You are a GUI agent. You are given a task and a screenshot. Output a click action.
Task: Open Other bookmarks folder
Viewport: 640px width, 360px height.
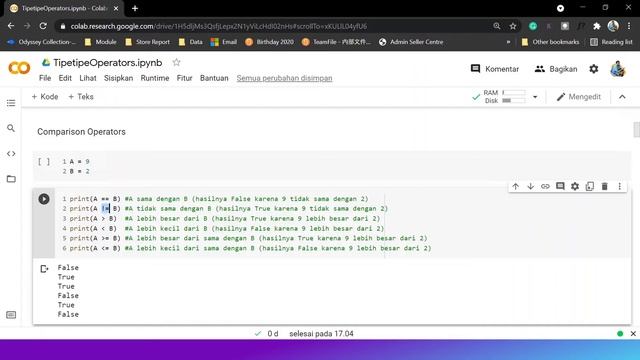coord(550,42)
